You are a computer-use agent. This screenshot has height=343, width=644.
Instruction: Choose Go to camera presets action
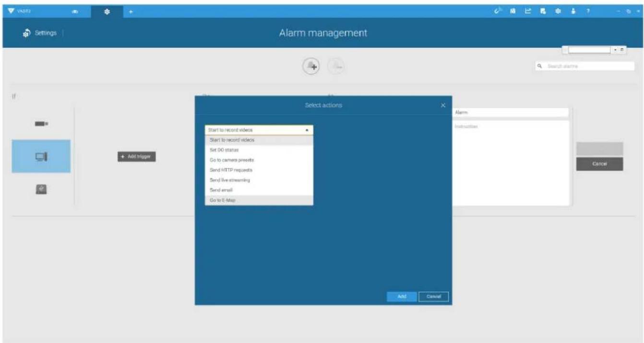(259, 160)
